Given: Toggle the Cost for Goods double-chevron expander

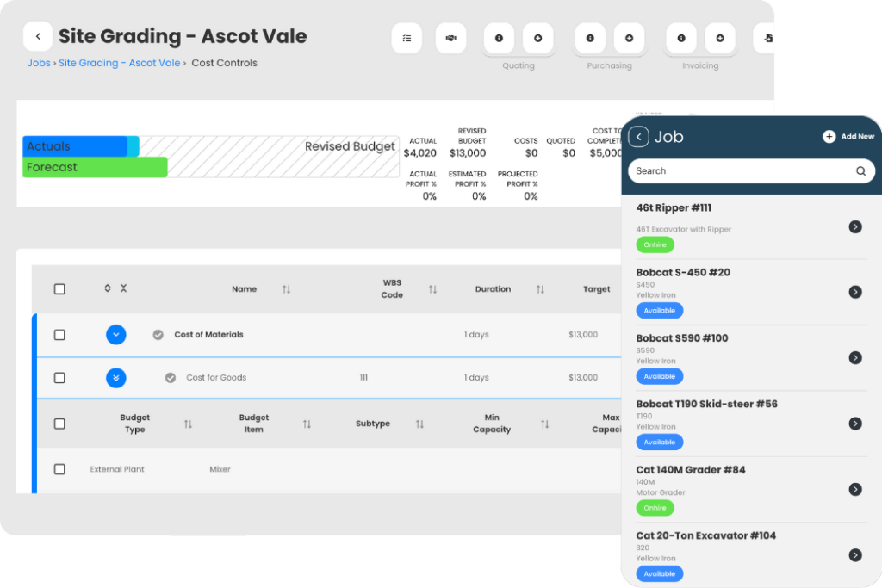Looking at the screenshot, I should tap(116, 378).
